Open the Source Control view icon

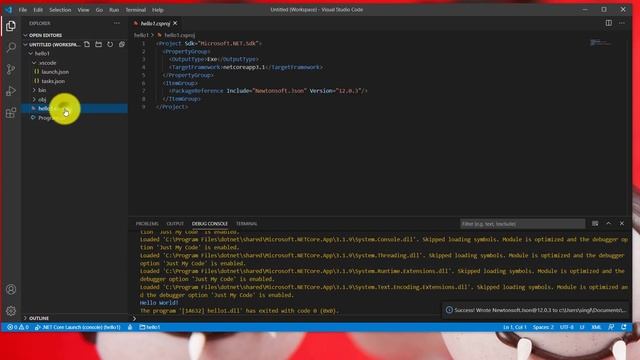(x=11, y=69)
